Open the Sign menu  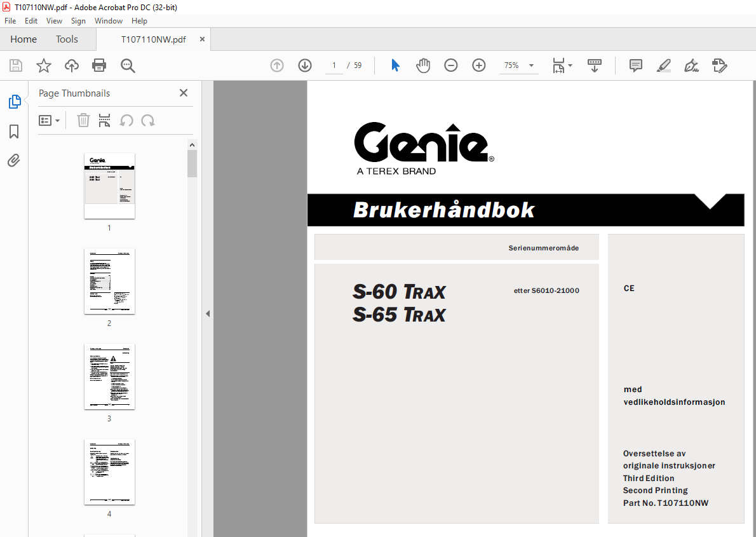click(x=78, y=21)
